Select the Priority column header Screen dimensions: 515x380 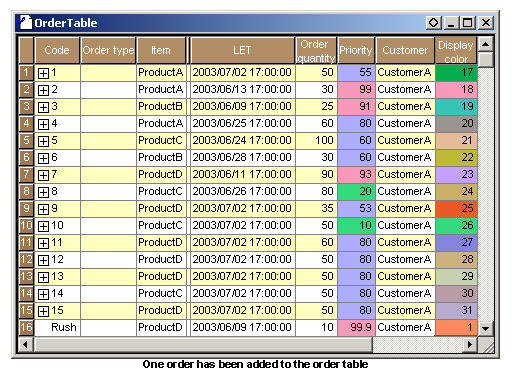click(x=356, y=50)
